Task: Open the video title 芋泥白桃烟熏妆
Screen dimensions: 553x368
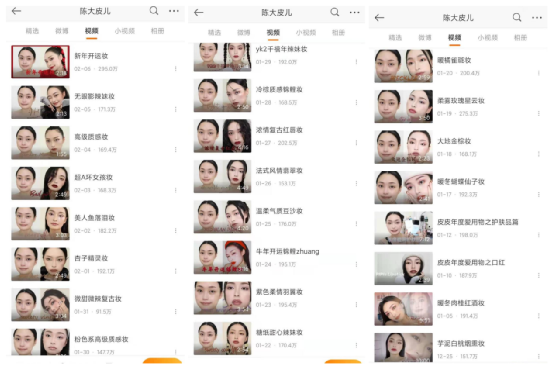Action: coord(461,343)
